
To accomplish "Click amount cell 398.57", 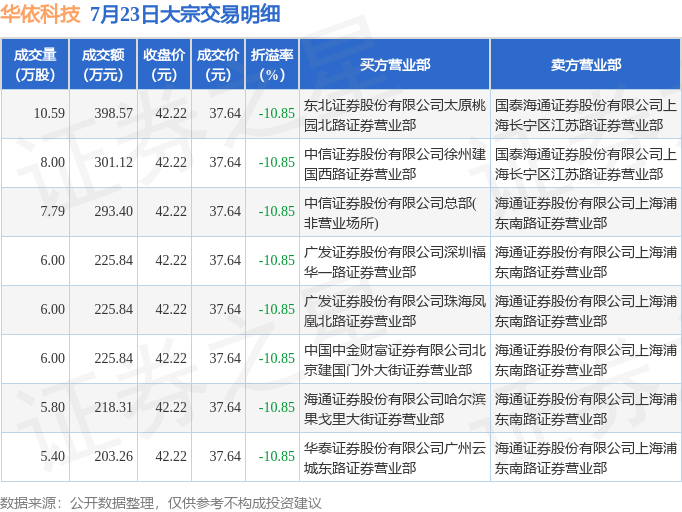I will [x=114, y=114].
